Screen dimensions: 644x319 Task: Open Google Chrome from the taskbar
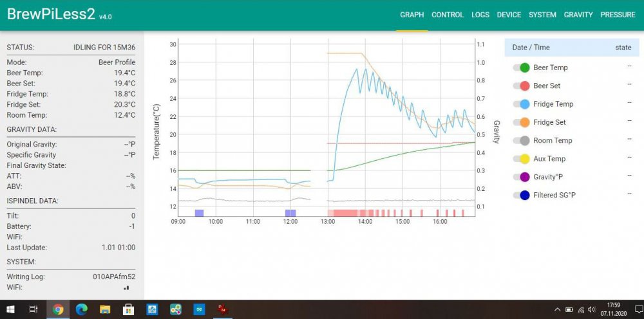click(58, 309)
